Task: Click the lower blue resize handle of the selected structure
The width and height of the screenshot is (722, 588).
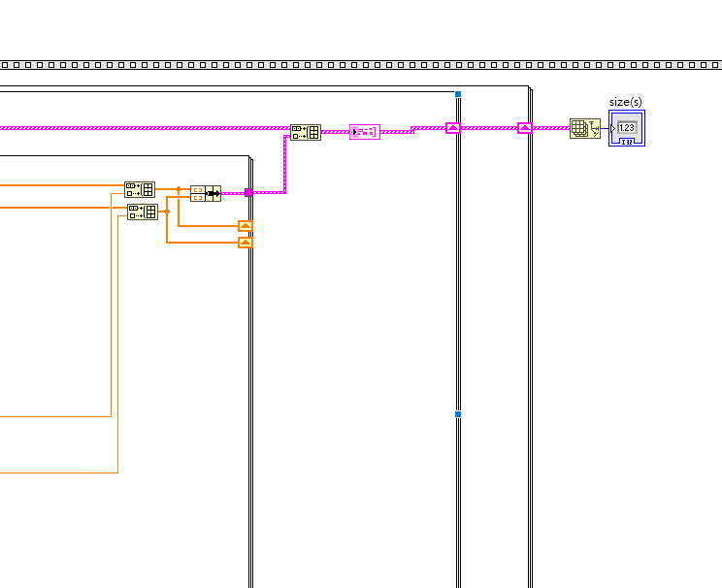Action: (x=458, y=414)
